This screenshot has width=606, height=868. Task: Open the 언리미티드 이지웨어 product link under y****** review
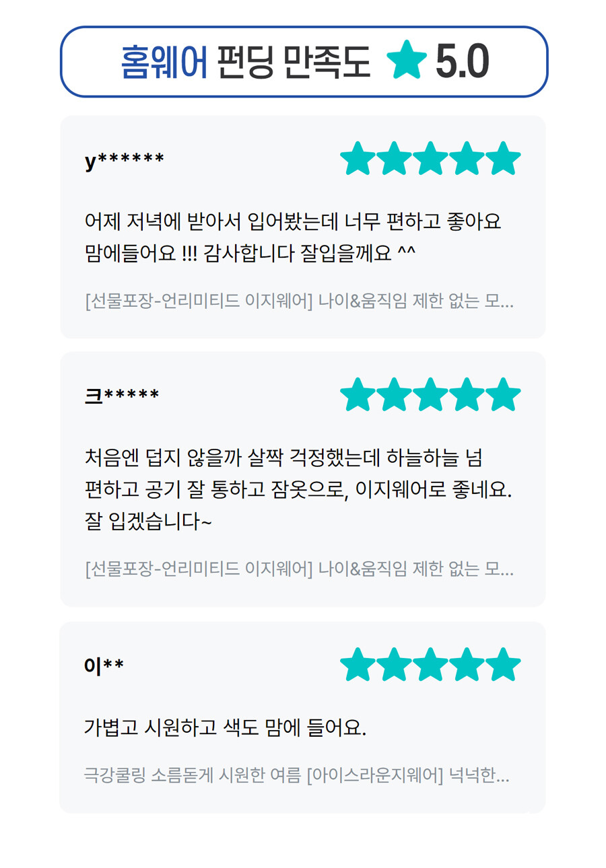299,301
